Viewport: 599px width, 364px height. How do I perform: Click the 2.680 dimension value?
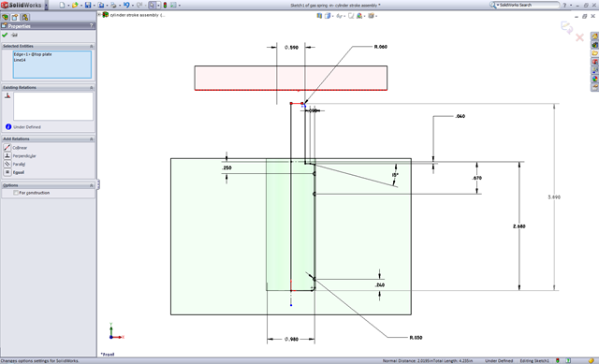point(519,226)
